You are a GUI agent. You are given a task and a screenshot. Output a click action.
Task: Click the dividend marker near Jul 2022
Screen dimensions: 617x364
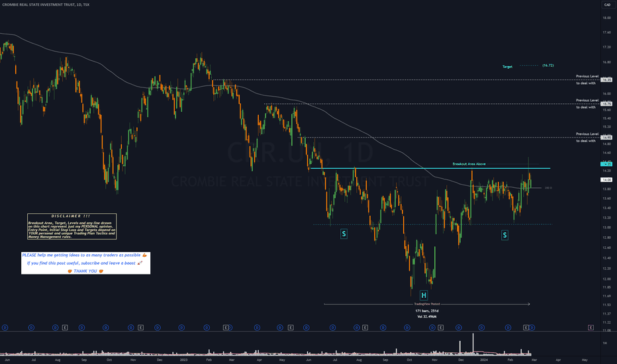point(31,328)
